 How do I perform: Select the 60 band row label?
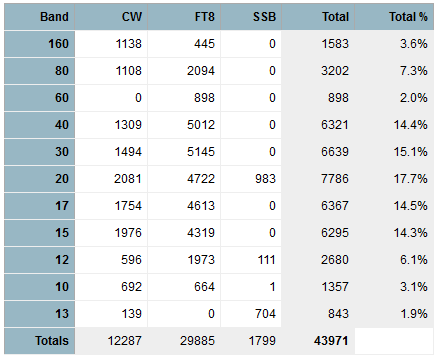[x=39, y=98]
